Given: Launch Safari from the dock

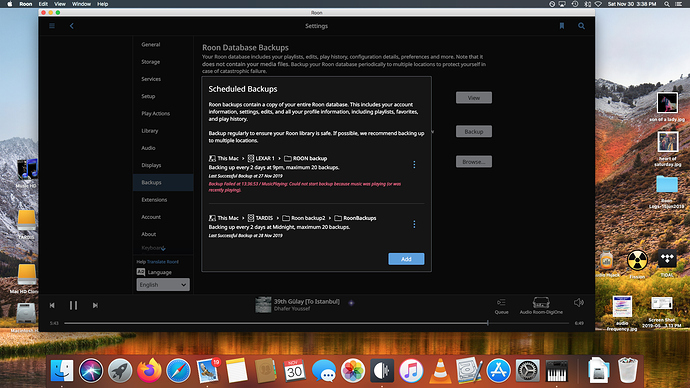Looking at the screenshot, I should point(178,370).
